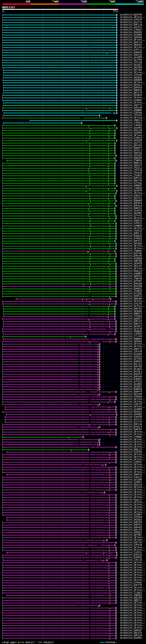Click alignment bar for UniRef100_A5BG74
This screenshot has width=146, height=644.
point(74,120)
